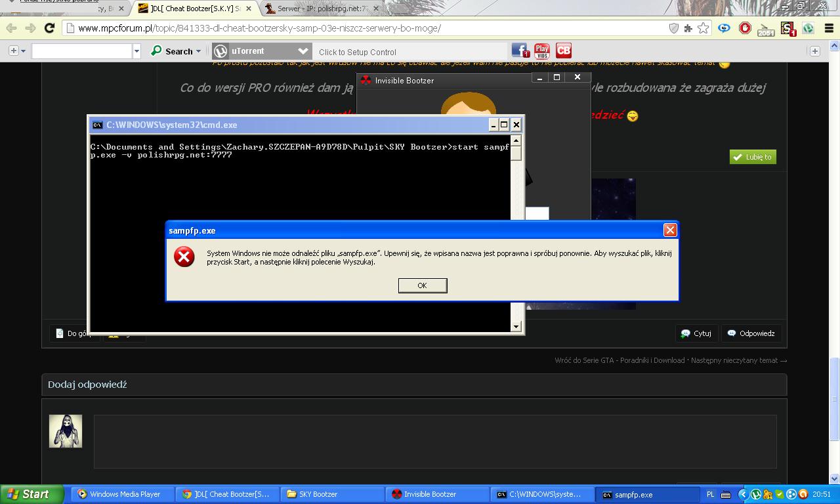Click 'Click to Setup Control' field
840x504 pixels.
409,52
